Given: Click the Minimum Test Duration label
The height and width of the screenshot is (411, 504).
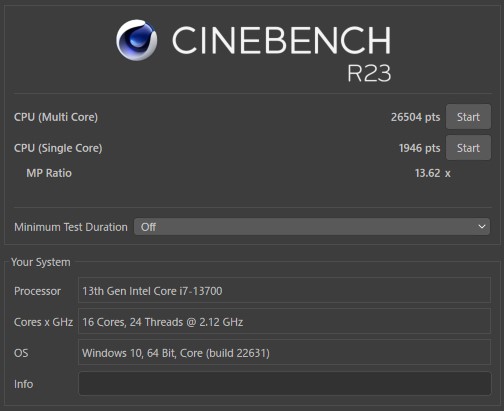Looking at the screenshot, I should click(x=71, y=227).
